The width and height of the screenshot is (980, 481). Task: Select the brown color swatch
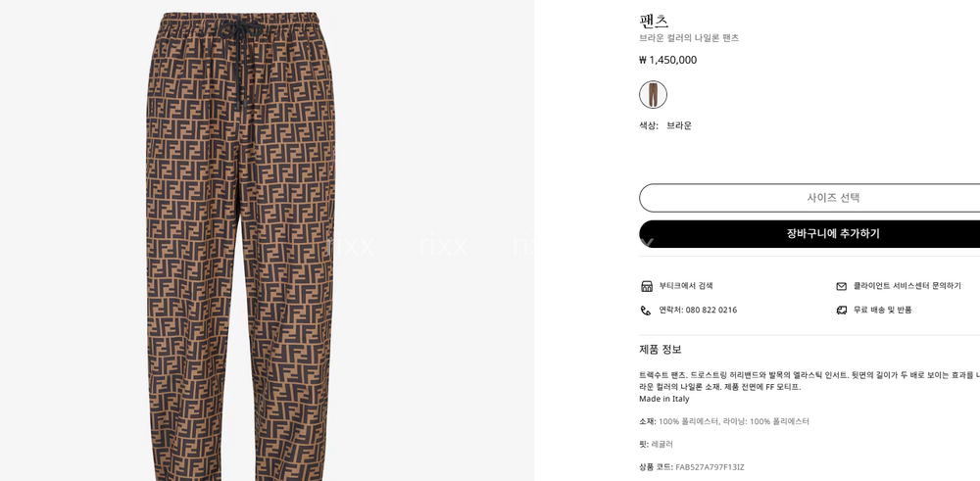coord(653,94)
